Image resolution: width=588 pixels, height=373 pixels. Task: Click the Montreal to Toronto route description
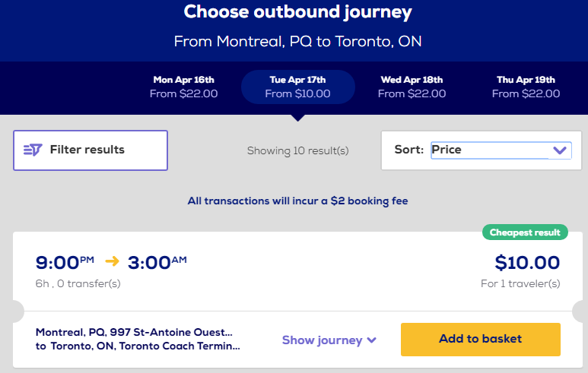[x=138, y=339]
